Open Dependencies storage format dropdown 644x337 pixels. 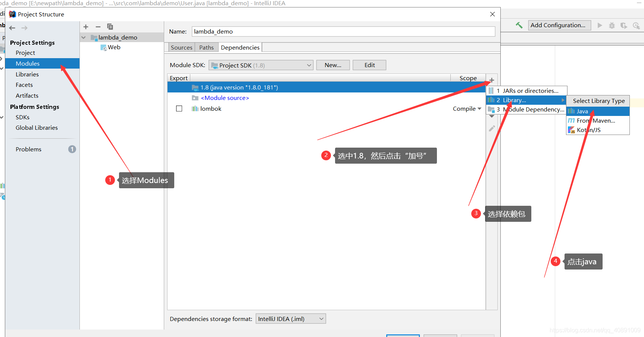click(290, 319)
